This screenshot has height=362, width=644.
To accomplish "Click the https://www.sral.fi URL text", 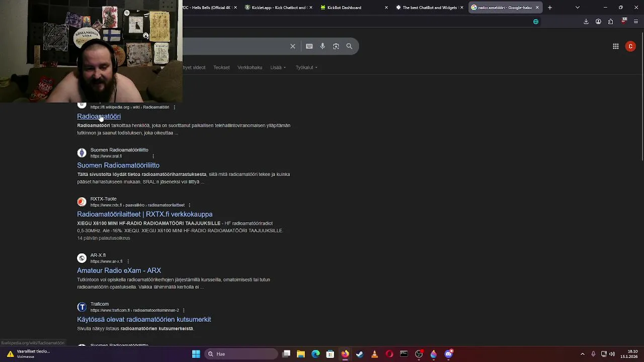I will pos(106,156).
